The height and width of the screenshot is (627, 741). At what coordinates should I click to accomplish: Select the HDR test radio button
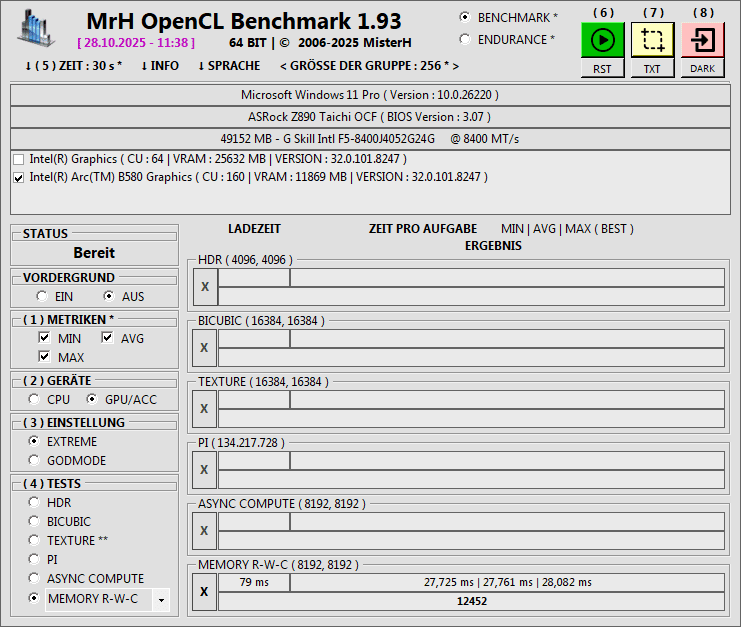[x=34, y=502]
